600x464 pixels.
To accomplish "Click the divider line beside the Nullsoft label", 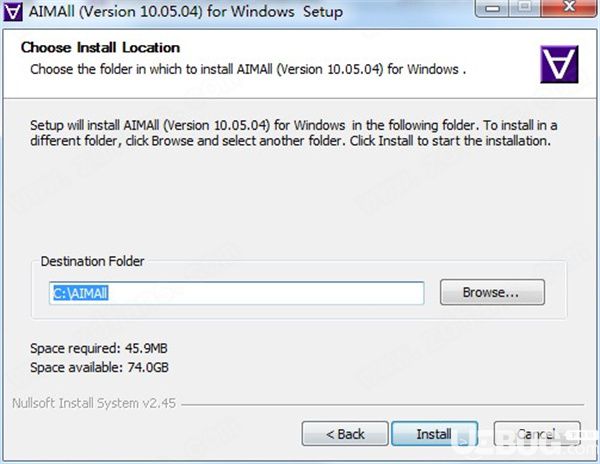I will point(383,404).
